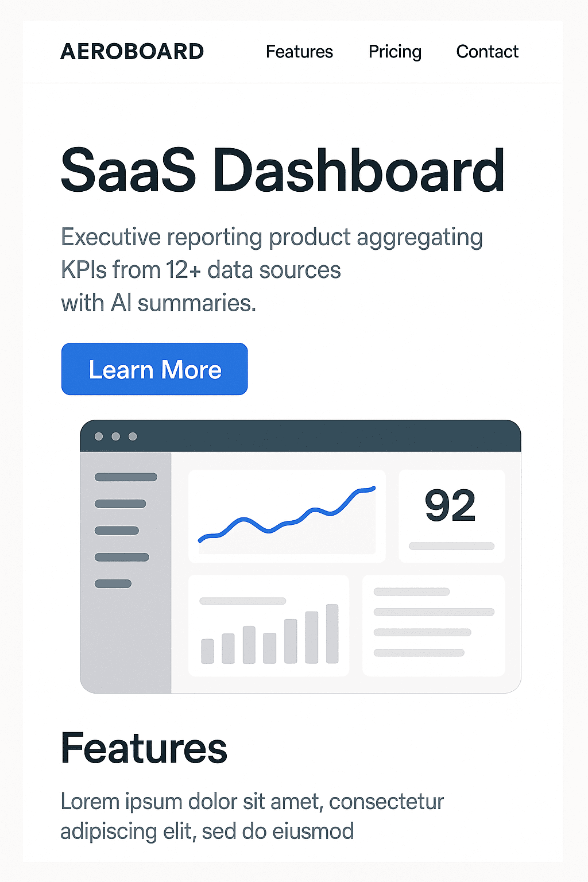Click the tallest bar in the bar chart

[x=332, y=633]
